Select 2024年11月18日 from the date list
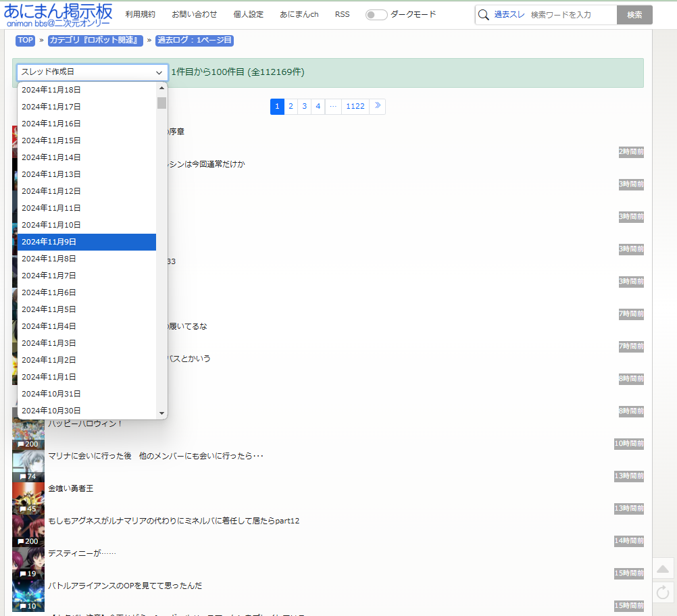Viewport: 677px width, 616px height. click(x=51, y=90)
